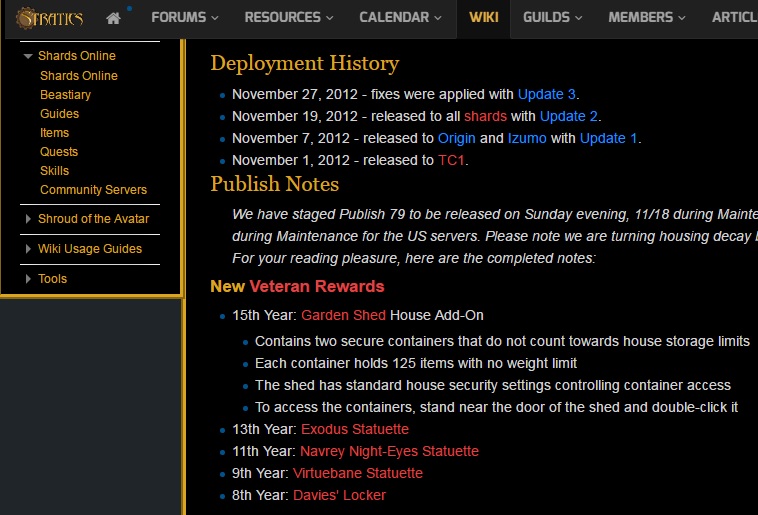Open the Exodus Statuette link

(x=355, y=429)
